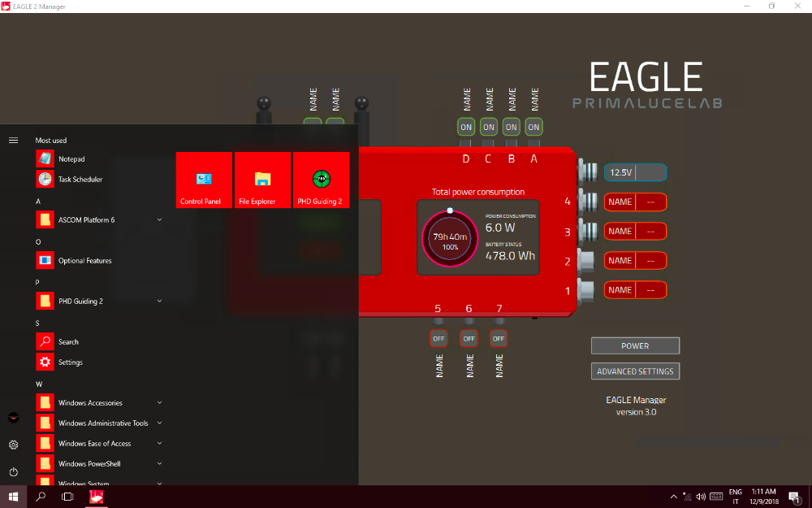Image resolution: width=812 pixels, height=508 pixels.
Task: Click the File Explorer tile
Action: click(262, 180)
